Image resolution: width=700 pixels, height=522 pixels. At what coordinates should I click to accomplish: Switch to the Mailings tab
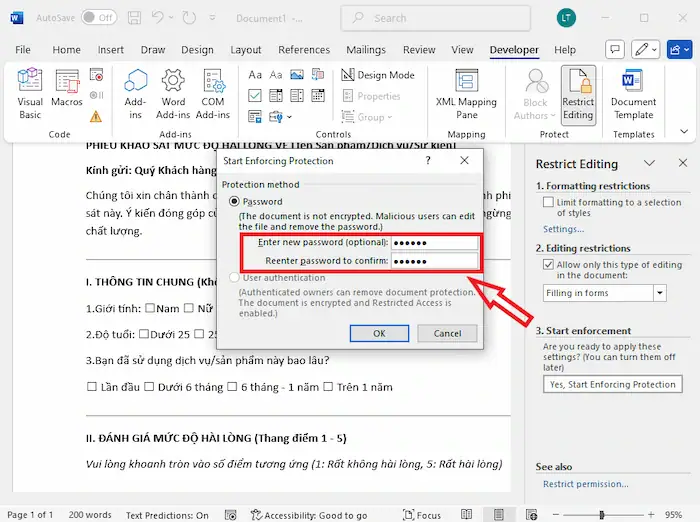pos(365,50)
